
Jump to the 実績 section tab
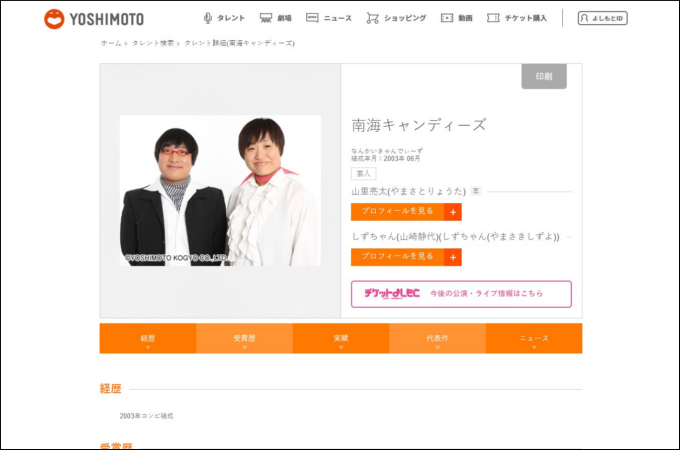[341, 338]
